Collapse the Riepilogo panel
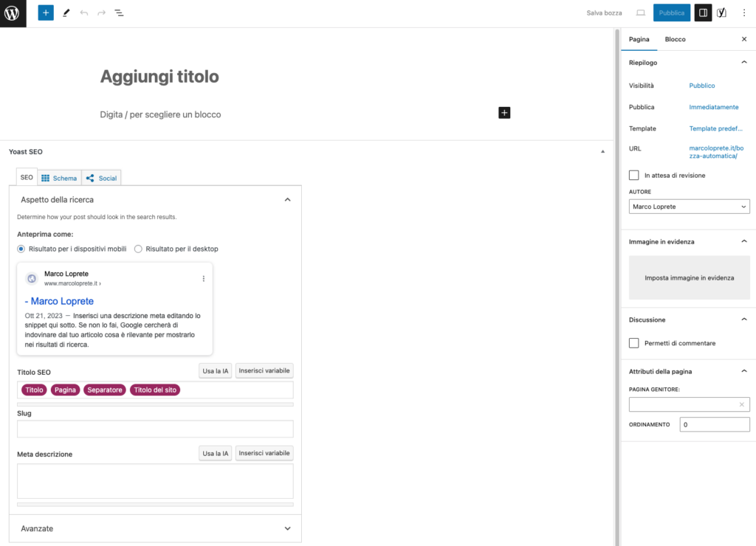 point(744,62)
